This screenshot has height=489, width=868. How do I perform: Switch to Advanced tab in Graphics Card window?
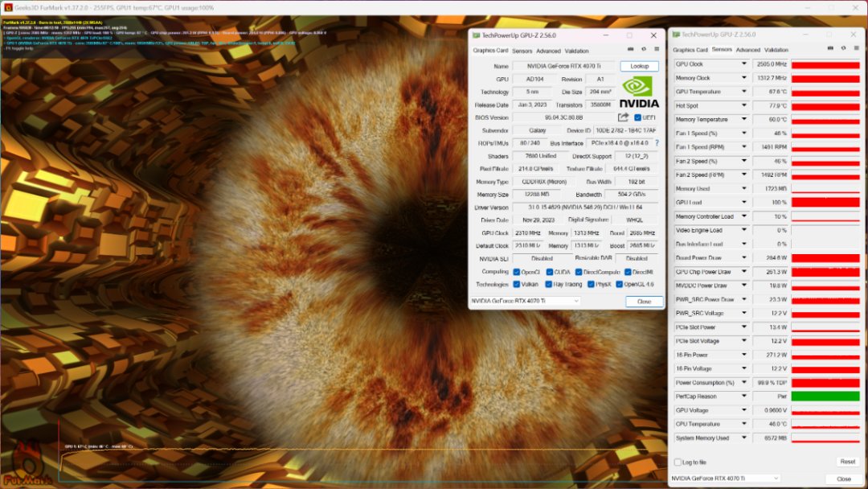549,51
